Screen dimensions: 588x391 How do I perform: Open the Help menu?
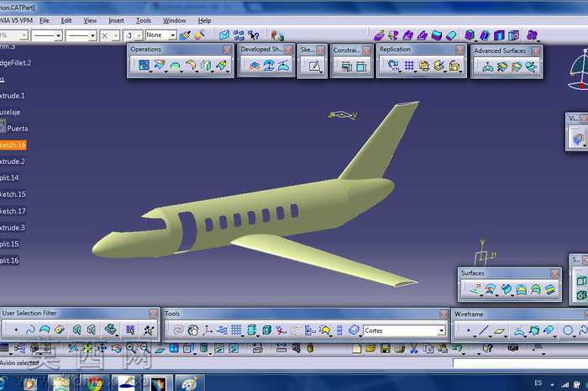click(204, 21)
